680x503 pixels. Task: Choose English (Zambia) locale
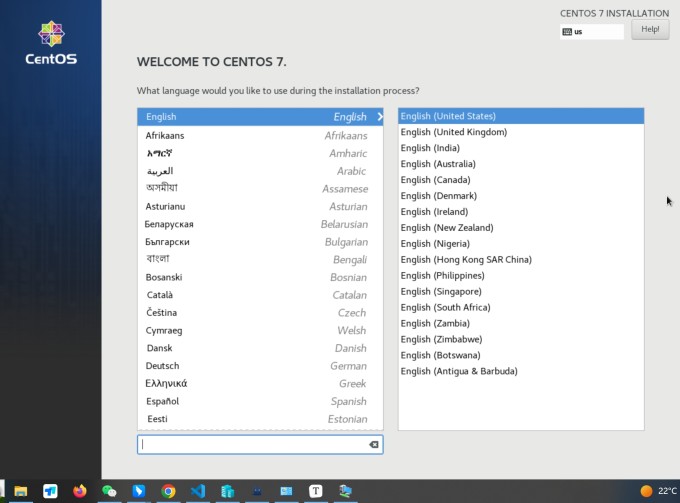click(x=521, y=323)
